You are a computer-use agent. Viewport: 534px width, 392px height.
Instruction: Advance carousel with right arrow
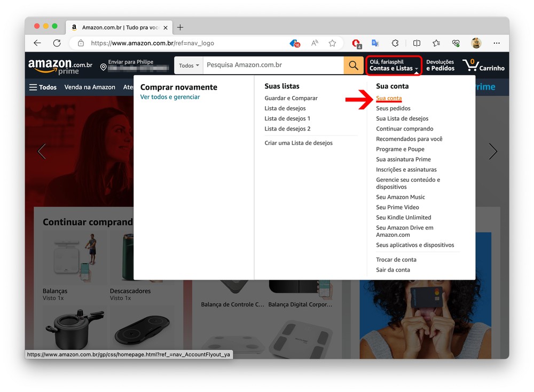point(492,151)
